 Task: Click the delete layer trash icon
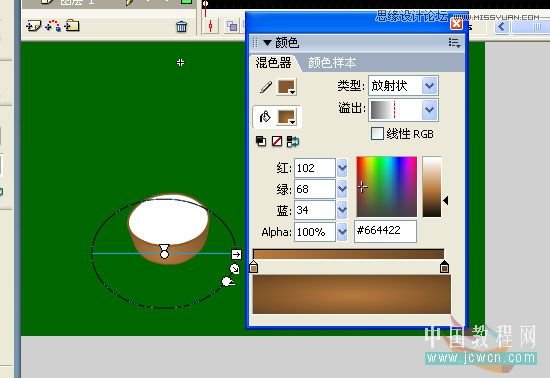[x=181, y=26]
